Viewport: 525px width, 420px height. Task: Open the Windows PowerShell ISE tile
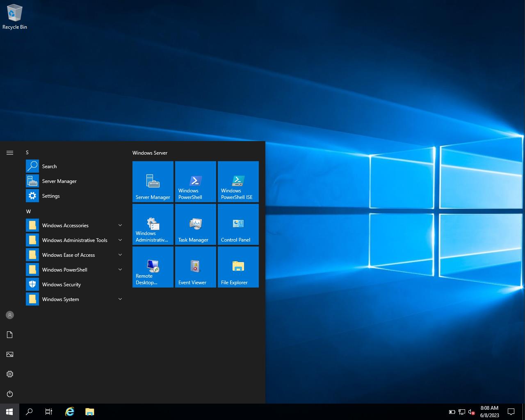(x=238, y=182)
